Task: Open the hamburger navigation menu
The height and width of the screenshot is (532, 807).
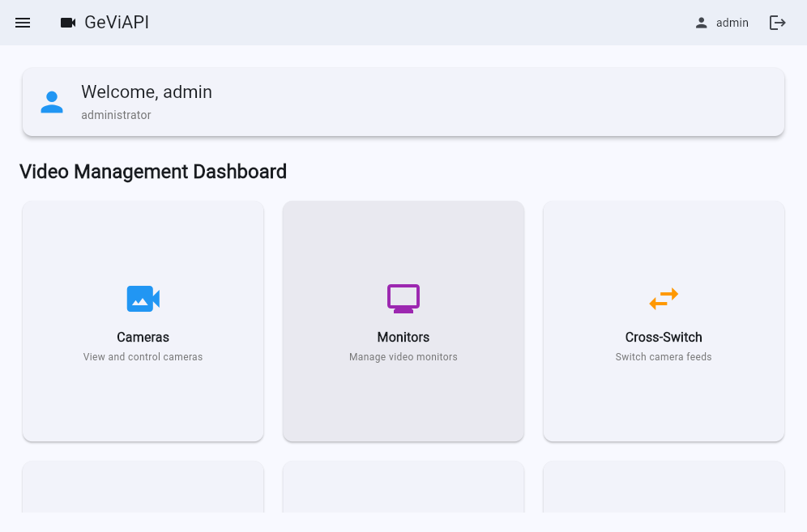Action: (23, 23)
